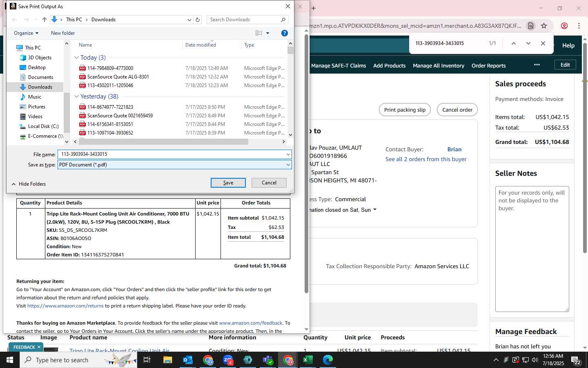Sort files by Name column

(85, 45)
